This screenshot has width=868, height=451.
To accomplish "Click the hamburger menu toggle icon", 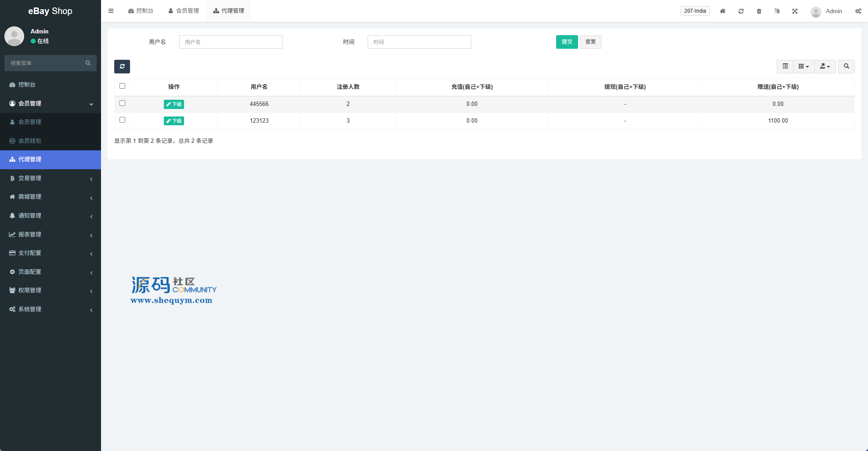I will (111, 11).
